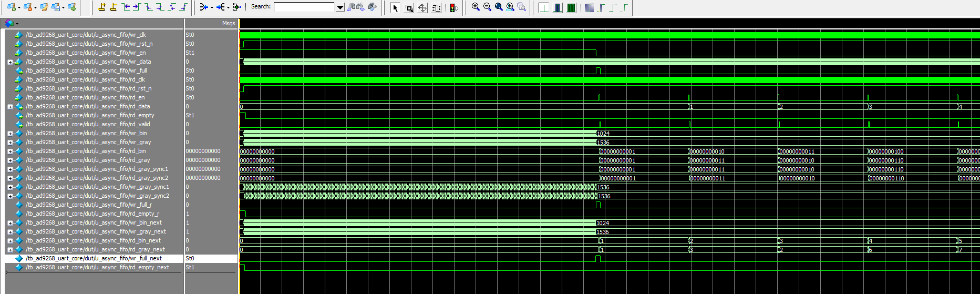Click the Trace Drivers icon
The width and height of the screenshot is (980, 294).
click(x=204, y=7)
